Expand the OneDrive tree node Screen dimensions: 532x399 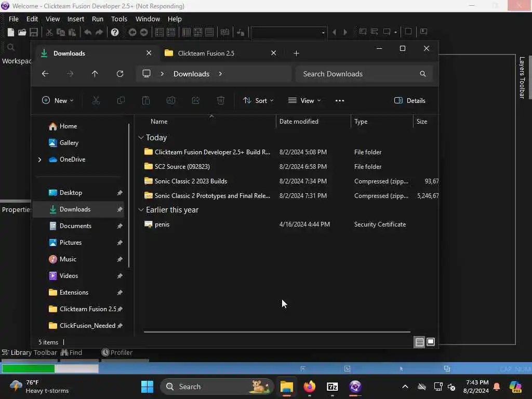pyautogui.click(x=39, y=159)
